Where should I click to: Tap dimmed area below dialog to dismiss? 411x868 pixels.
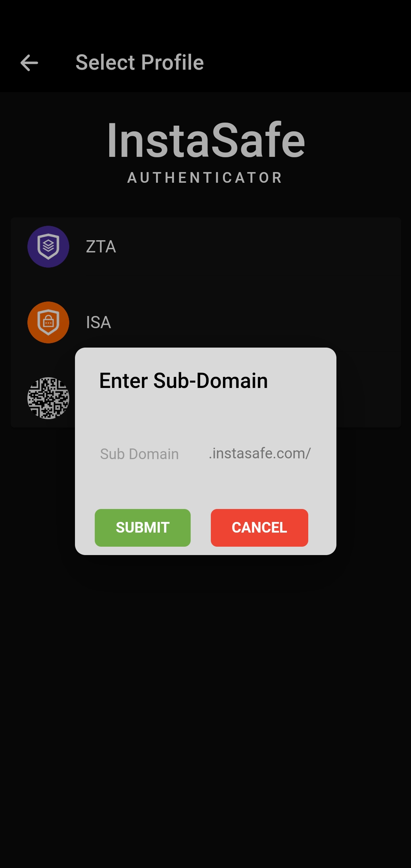205,704
